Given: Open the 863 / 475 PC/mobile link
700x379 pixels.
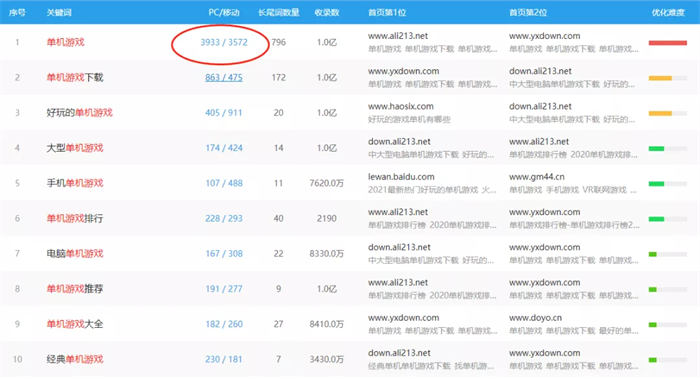Looking at the screenshot, I should (224, 78).
